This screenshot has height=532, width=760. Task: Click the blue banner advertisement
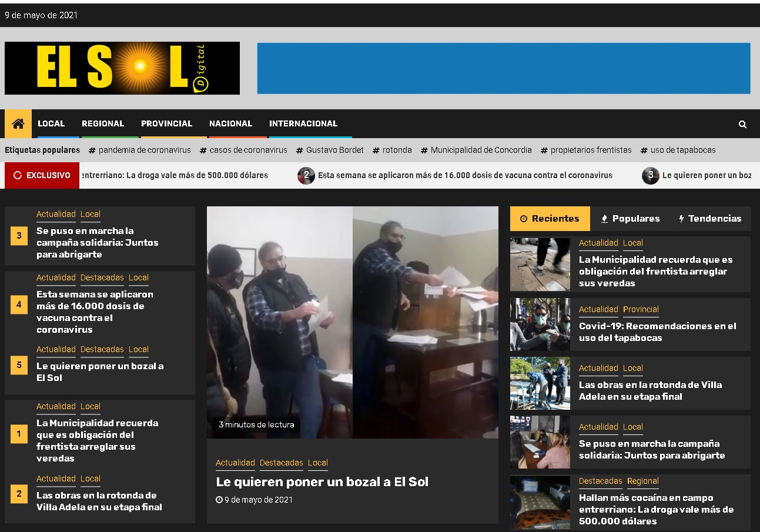[x=504, y=68]
